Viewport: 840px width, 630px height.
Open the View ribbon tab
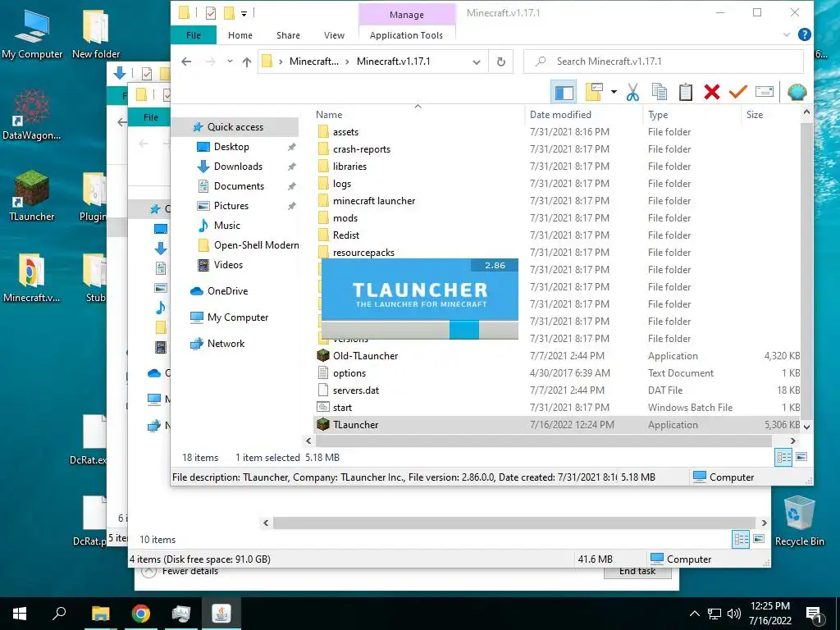[335, 35]
